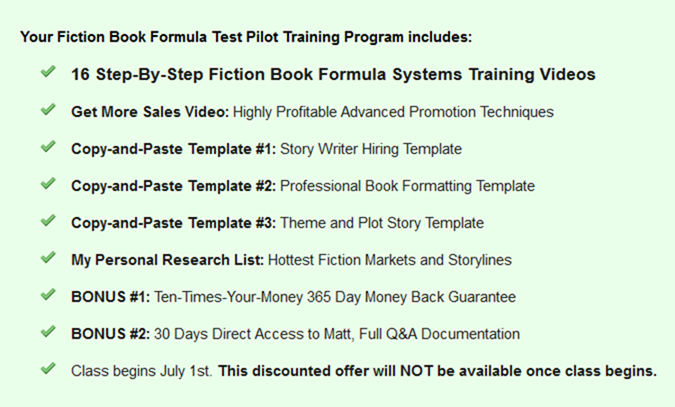Viewport: 675px width, 407px height.
Task: Click checkmark beside Copy-and-Paste Template #2
Action: 47,184
